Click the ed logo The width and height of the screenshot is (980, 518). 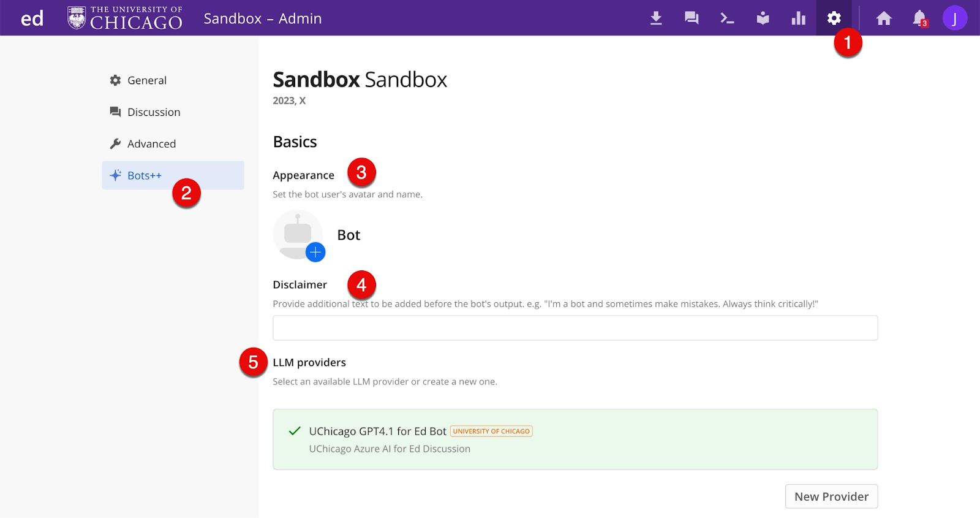pos(32,18)
